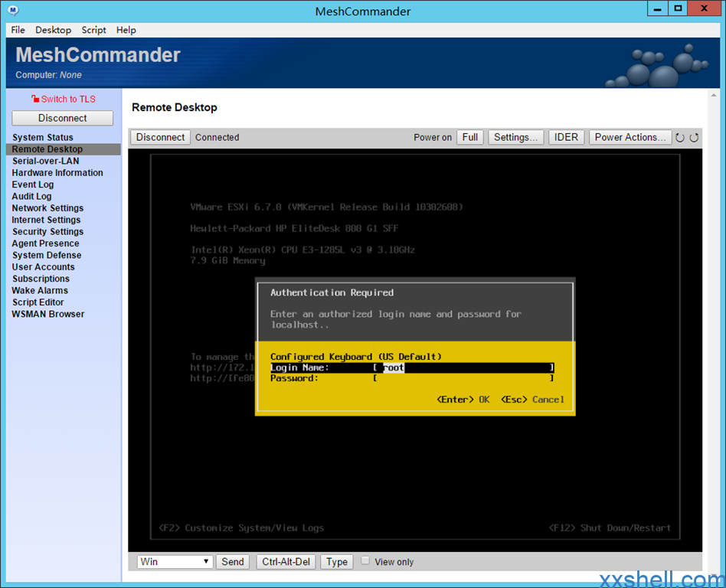Click the Type button
Image resolution: width=726 pixels, height=588 pixels.
[x=337, y=562]
